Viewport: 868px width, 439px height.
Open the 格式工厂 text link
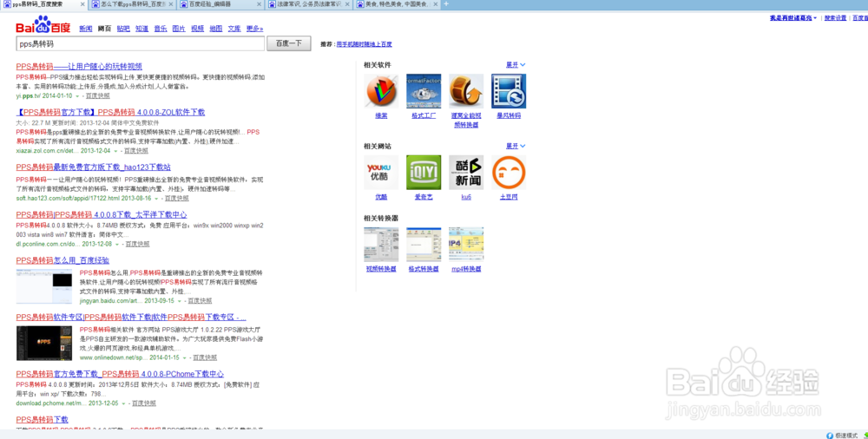[424, 115]
